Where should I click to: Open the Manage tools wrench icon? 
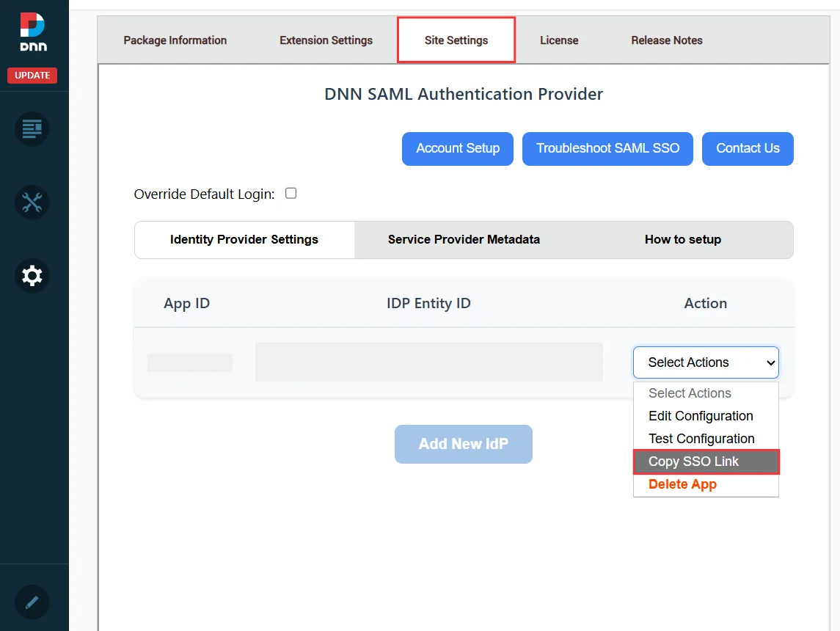(32, 202)
